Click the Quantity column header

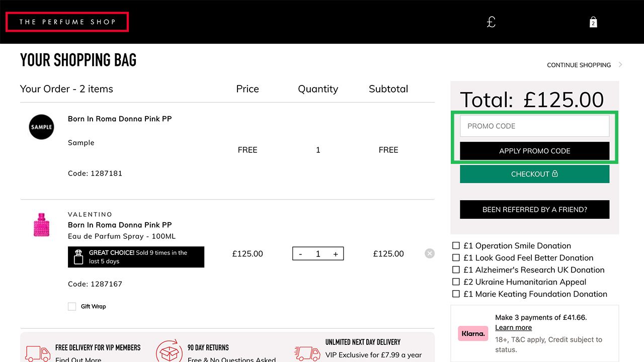pyautogui.click(x=318, y=89)
